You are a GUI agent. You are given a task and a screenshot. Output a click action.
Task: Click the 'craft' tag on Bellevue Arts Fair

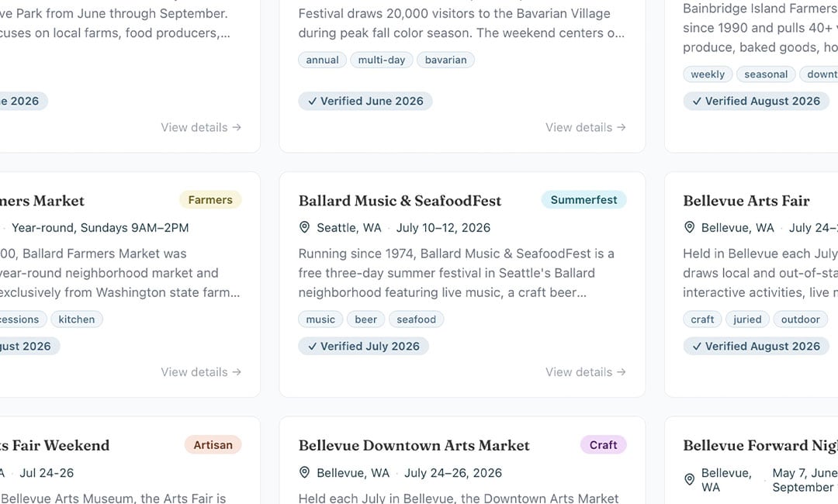point(702,319)
